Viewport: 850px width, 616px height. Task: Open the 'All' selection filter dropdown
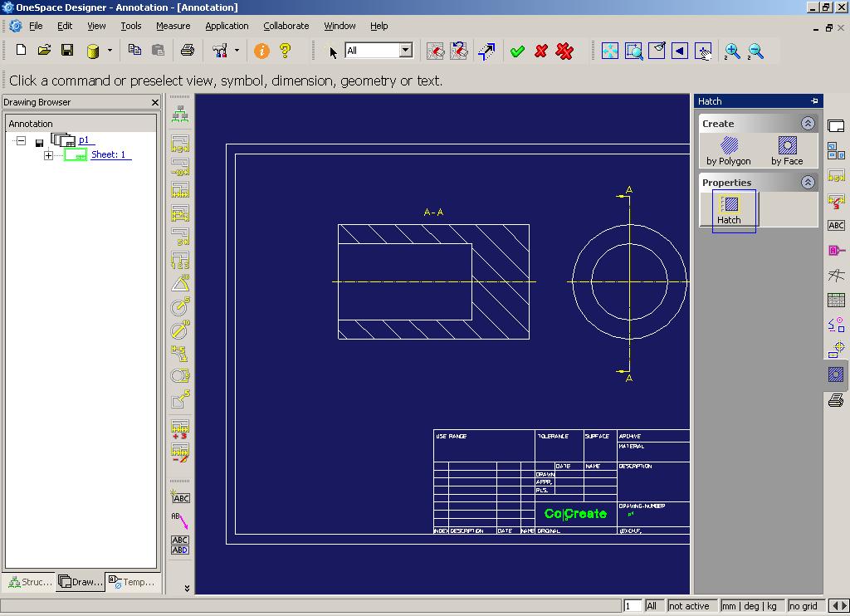coord(405,51)
